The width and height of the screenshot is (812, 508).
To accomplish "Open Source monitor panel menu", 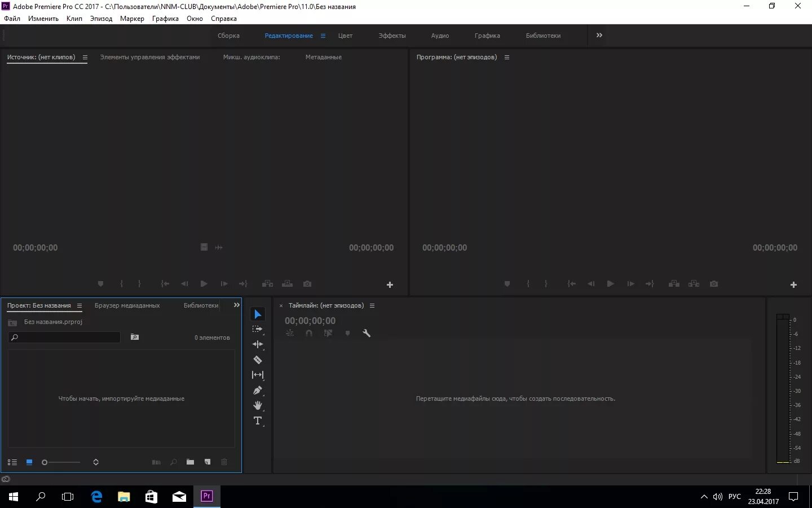I will (x=85, y=58).
